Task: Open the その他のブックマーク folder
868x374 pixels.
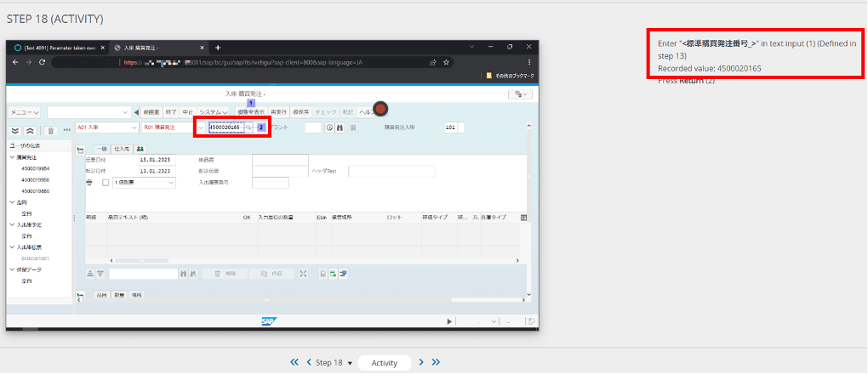Action: pos(511,76)
